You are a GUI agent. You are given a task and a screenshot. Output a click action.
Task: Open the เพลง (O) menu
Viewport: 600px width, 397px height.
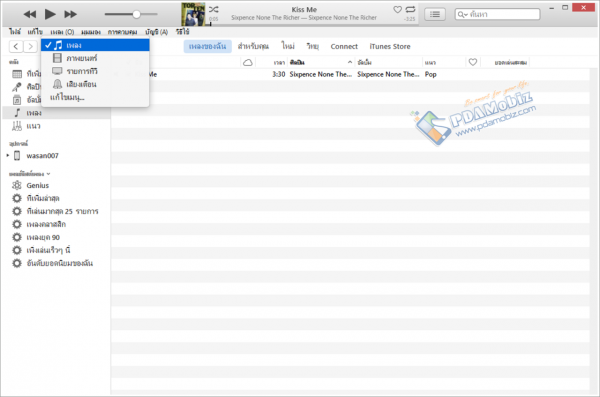coord(62,32)
